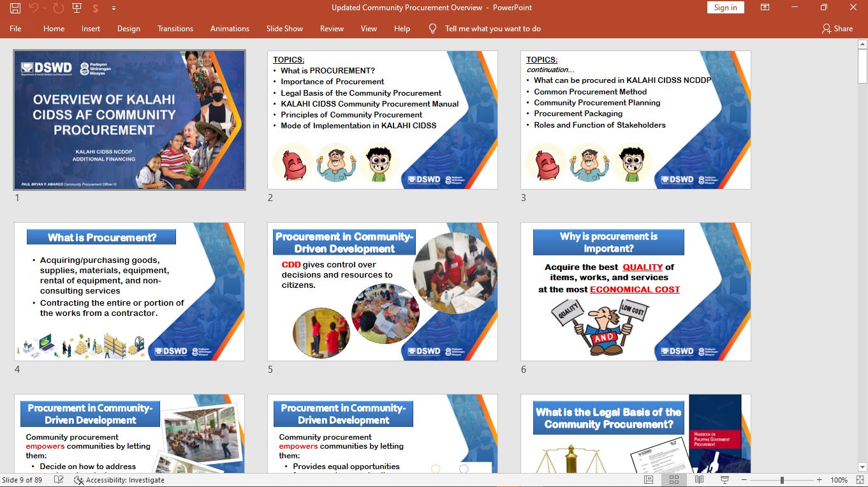Open the Help tab
The width and height of the screenshot is (868, 487).
[x=402, y=29]
